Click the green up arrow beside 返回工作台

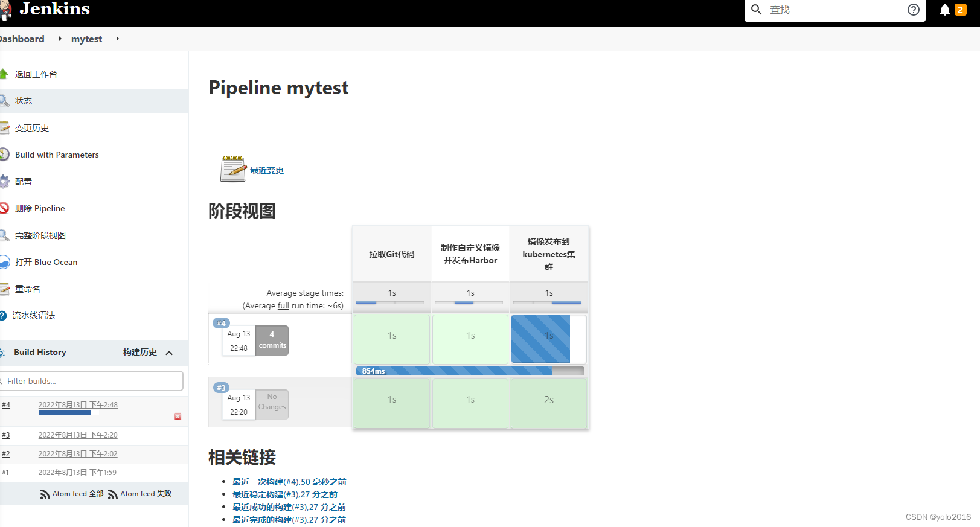click(4, 74)
